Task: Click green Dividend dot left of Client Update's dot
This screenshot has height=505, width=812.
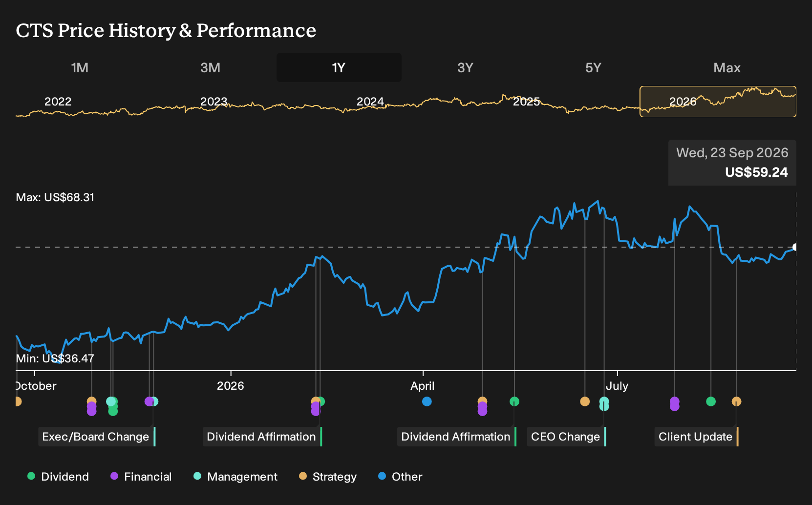Action: 711,401
